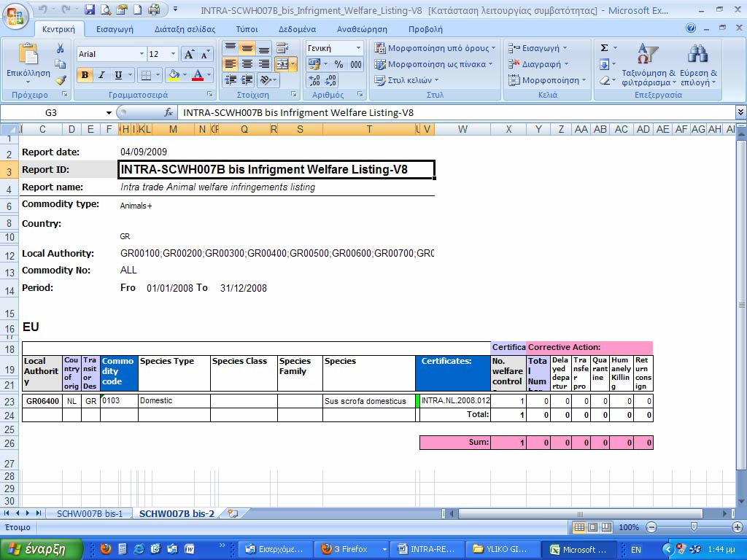Click the Save icon in quick access toolbar
The width and height of the screenshot is (747, 560).
point(89,9)
